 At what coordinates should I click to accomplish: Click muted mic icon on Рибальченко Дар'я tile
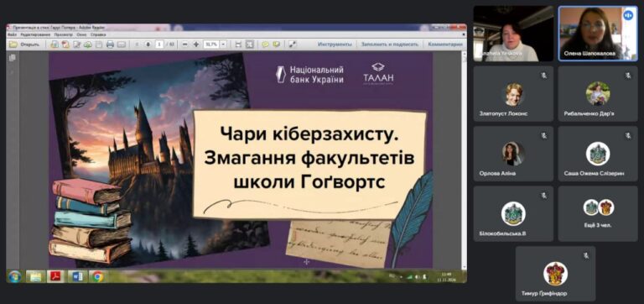click(x=628, y=76)
